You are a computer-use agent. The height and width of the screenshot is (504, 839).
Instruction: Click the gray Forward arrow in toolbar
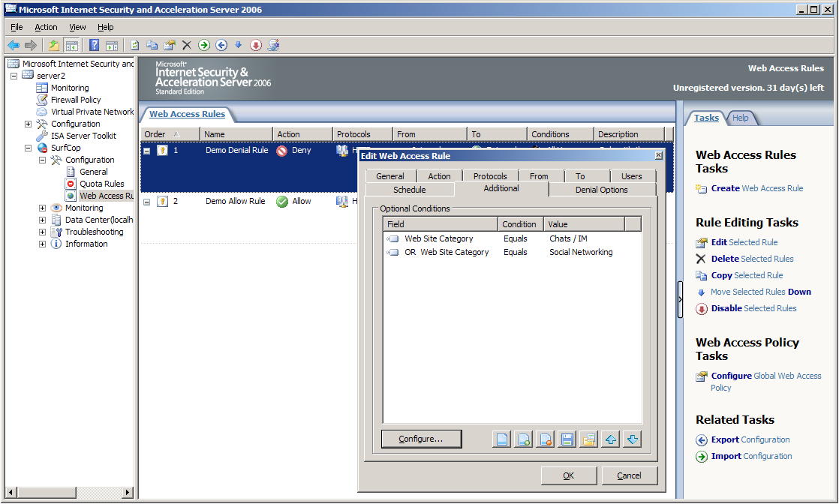(x=31, y=46)
